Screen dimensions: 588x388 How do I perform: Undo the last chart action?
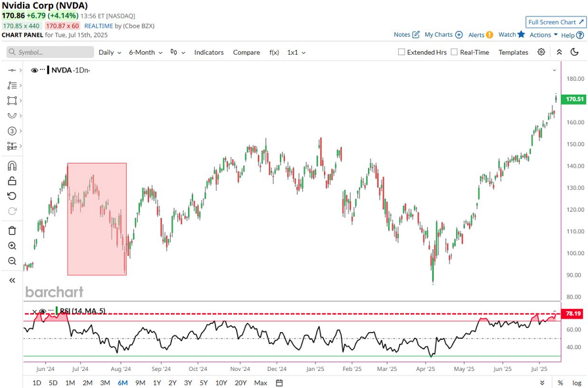(x=12, y=196)
